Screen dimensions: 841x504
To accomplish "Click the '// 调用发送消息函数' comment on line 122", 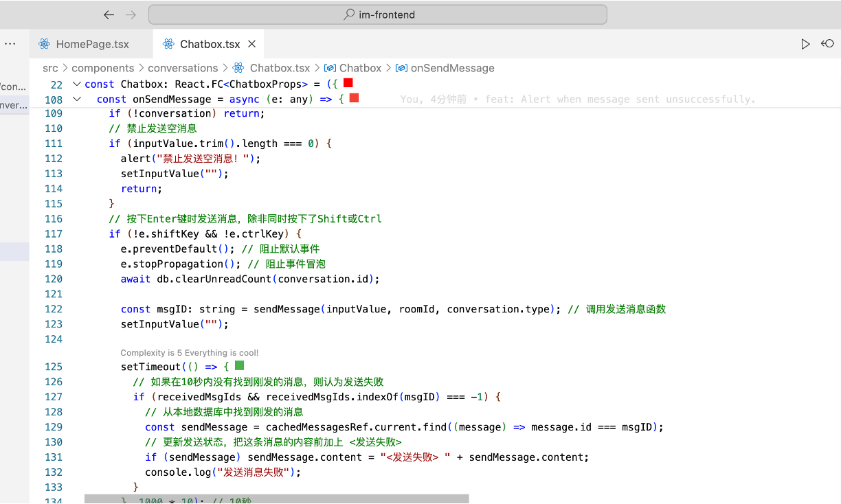I will click(617, 310).
